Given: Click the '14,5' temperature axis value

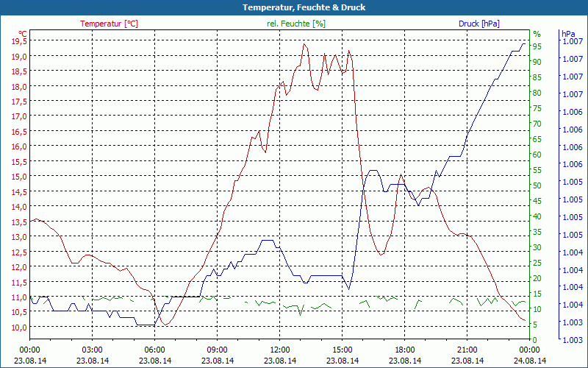Looking at the screenshot, I should tap(19, 191).
